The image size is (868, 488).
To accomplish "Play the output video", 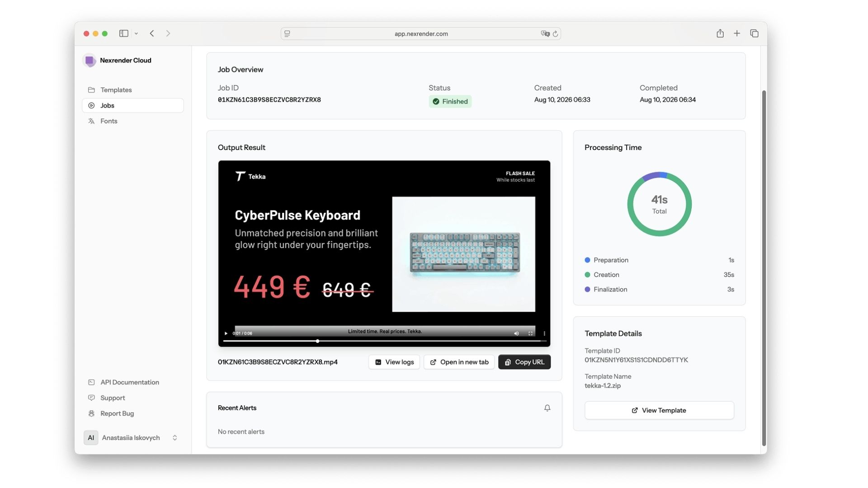I will pyautogui.click(x=226, y=333).
